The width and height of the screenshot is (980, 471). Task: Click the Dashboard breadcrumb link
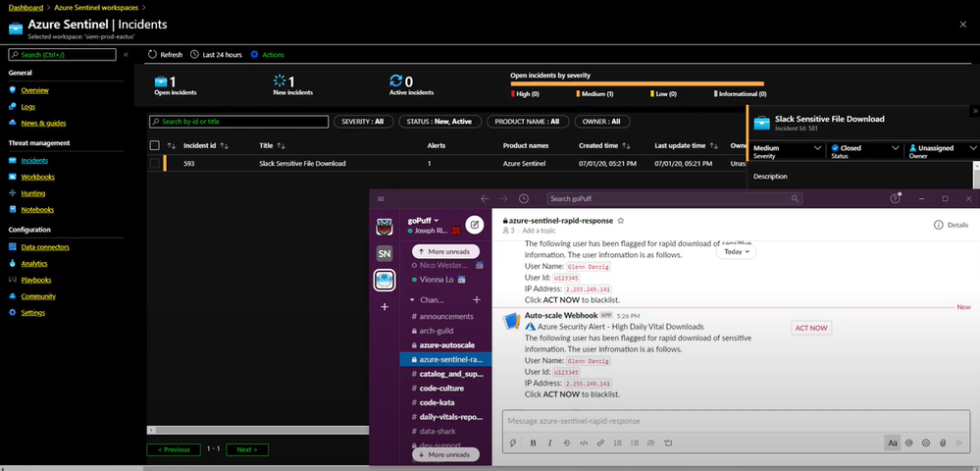[x=26, y=8]
